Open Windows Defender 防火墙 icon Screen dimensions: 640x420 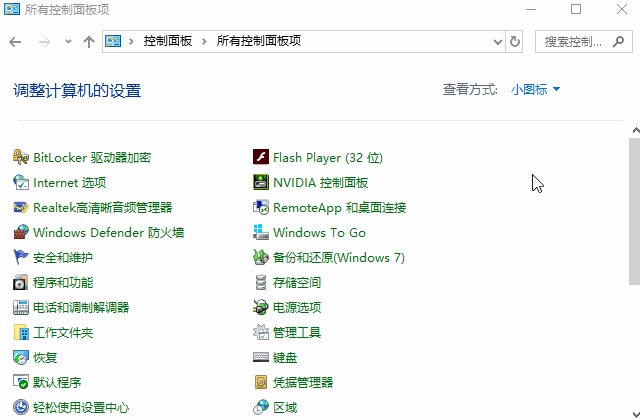21,232
